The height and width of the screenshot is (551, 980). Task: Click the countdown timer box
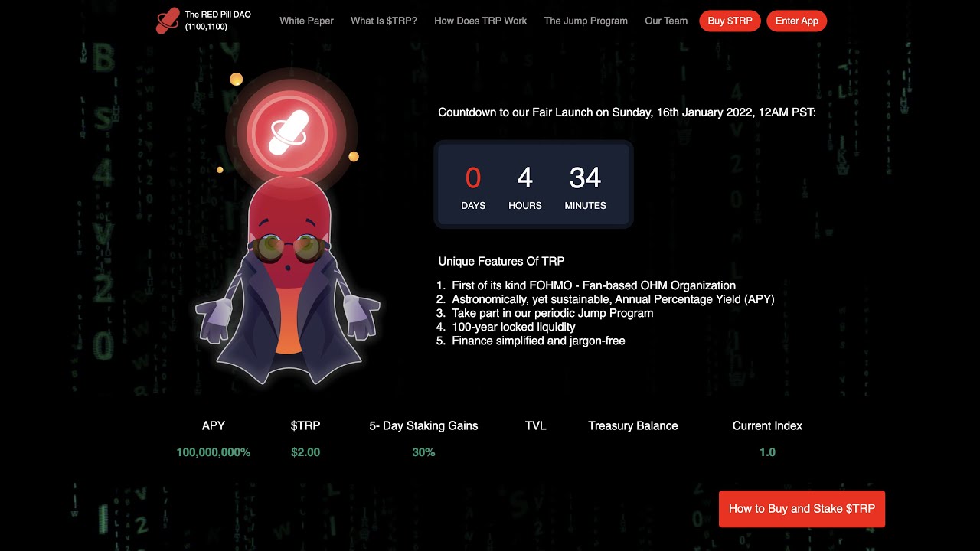[x=534, y=184]
